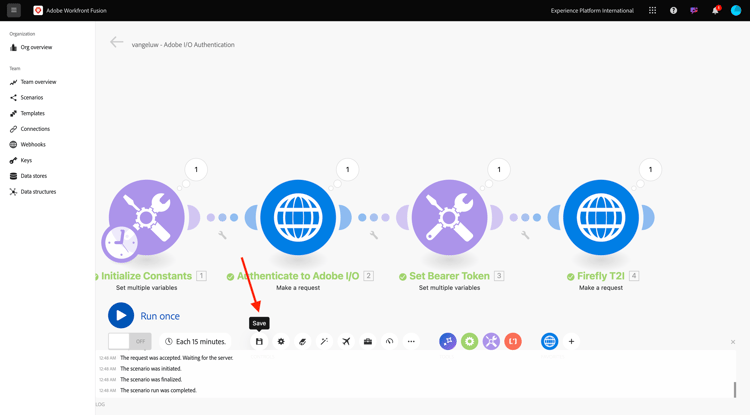Open the output bubble above Initialize Constants
The height and width of the screenshot is (415, 750).
196,169
